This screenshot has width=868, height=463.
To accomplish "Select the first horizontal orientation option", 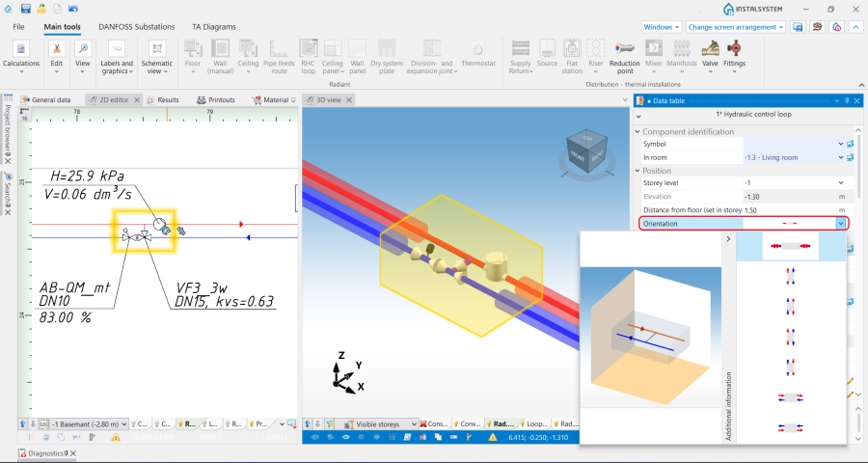I will pyautogui.click(x=791, y=247).
